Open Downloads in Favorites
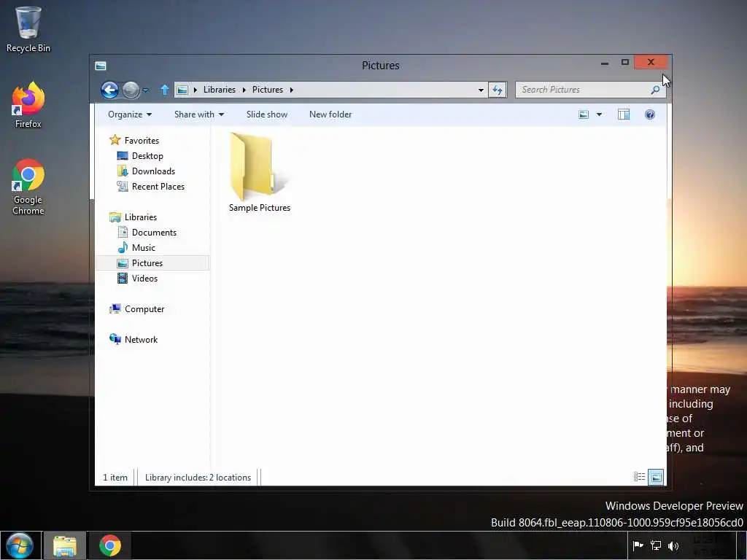This screenshot has height=560, width=747. pos(146,171)
